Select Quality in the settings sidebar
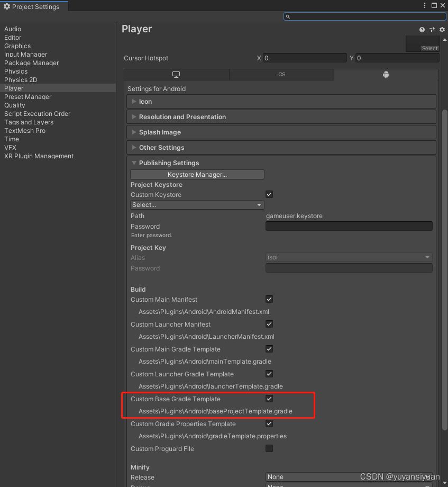The height and width of the screenshot is (487, 448). [x=14, y=105]
